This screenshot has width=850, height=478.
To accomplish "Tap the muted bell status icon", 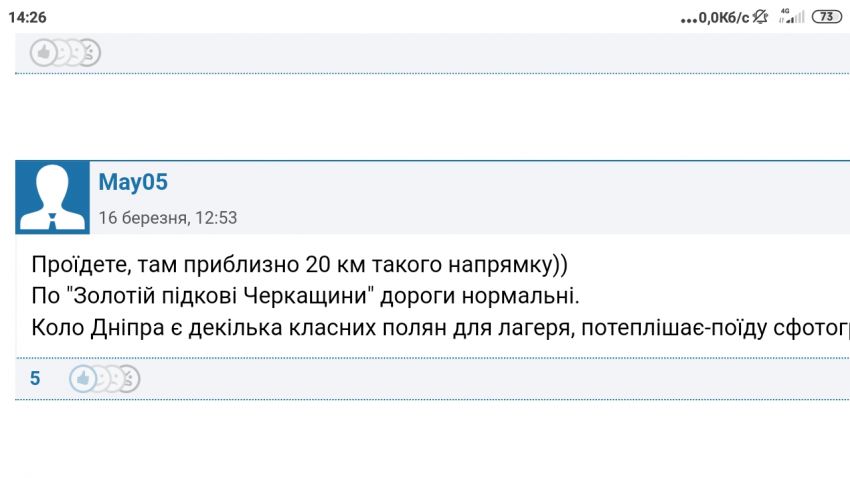I will tap(761, 17).
